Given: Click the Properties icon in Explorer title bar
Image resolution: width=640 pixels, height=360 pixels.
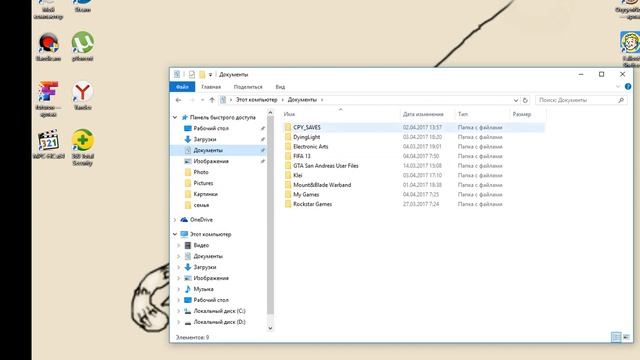Looking at the screenshot, I should (x=192, y=74).
